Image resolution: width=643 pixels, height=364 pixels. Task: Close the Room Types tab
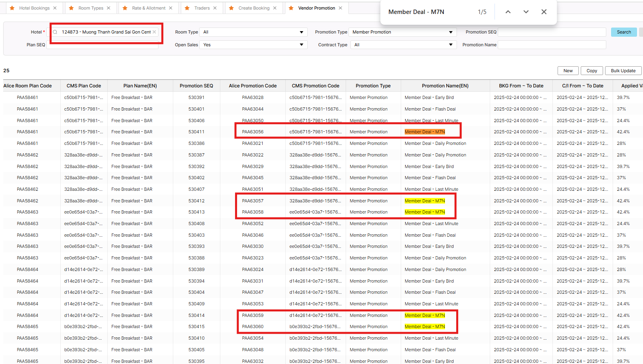(x=109, y=8)
